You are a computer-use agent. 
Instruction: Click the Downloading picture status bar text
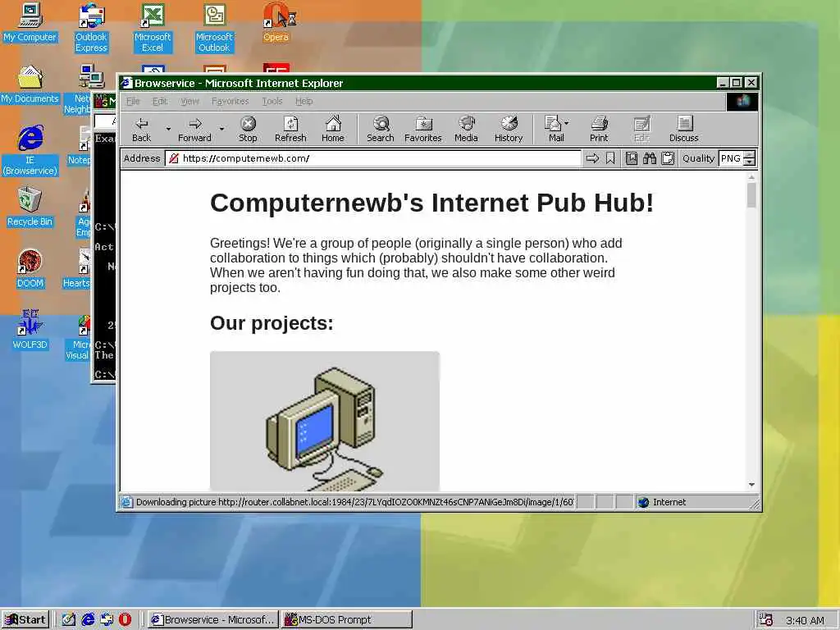click(354, 503)
